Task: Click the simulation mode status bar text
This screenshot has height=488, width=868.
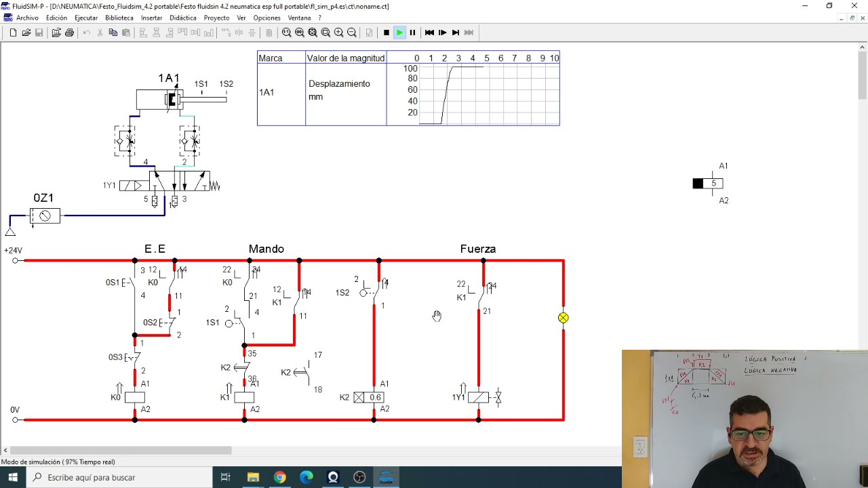Action: 58,462
